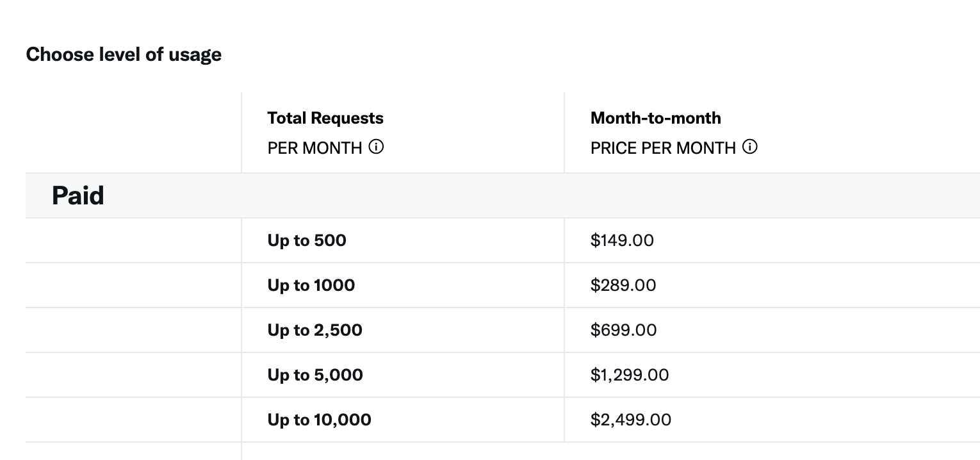
Task: Click the $149.00 monthly price
Action: [622, 240]
